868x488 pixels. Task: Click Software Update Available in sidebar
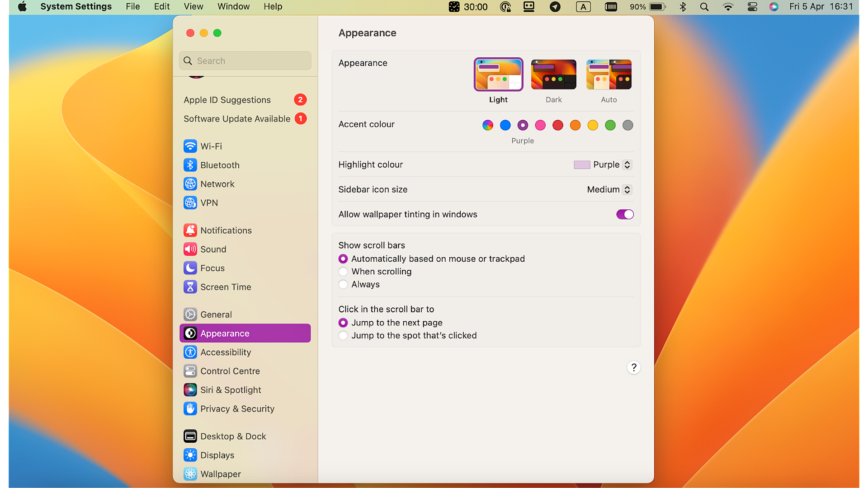tap(236, 118)
